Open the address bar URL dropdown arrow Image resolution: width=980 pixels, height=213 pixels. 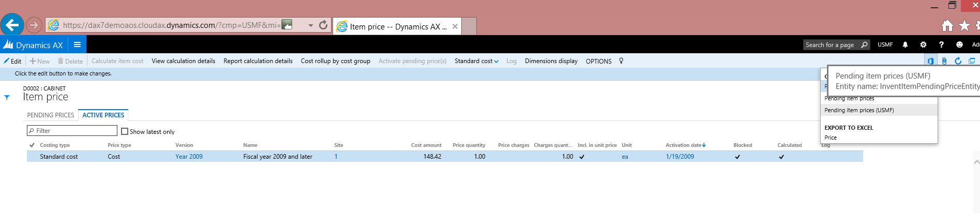tap(311, 25)
